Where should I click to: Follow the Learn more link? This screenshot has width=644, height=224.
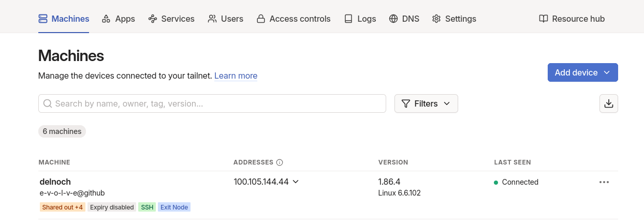[236, 76]
